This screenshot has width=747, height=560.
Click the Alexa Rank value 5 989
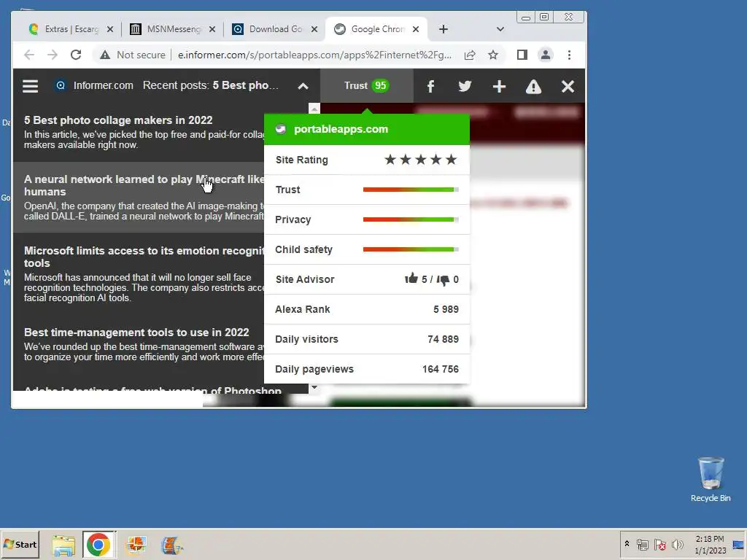(446, 309)
